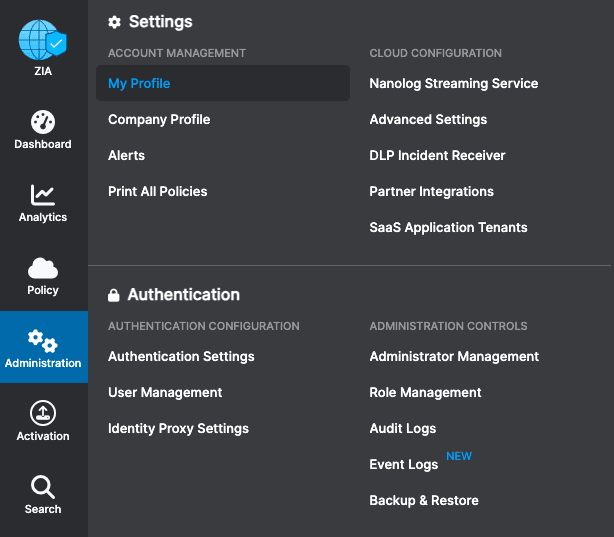Image resolution: width=614 pixels, height=537 pixels.
Task: Open Nanolog Streaming Service
Action: tap(453, 83)
